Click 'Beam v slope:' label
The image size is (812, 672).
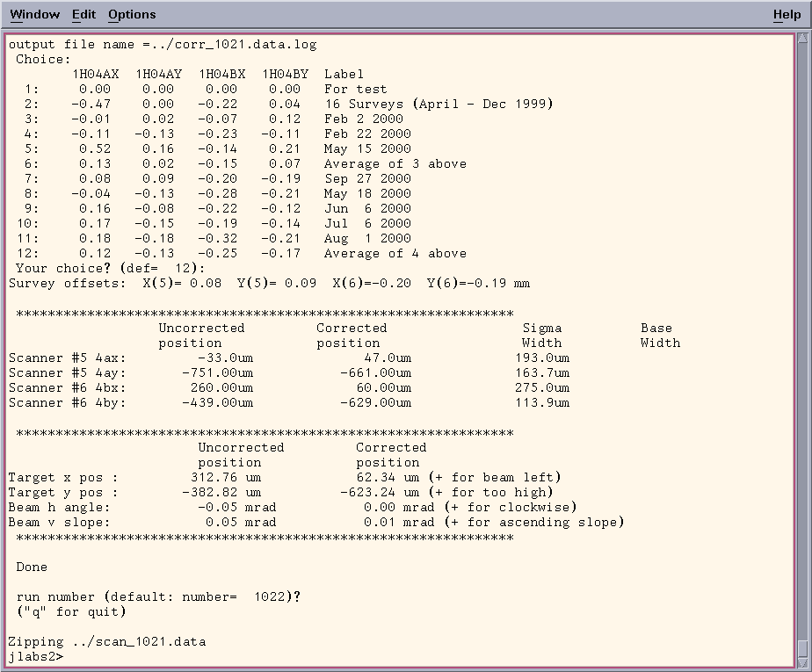[60, 523]
